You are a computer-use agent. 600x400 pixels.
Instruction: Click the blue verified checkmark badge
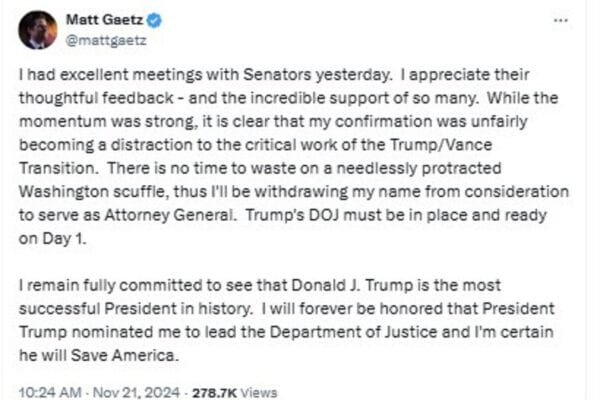pyautogui.click(x=154, y=20)
